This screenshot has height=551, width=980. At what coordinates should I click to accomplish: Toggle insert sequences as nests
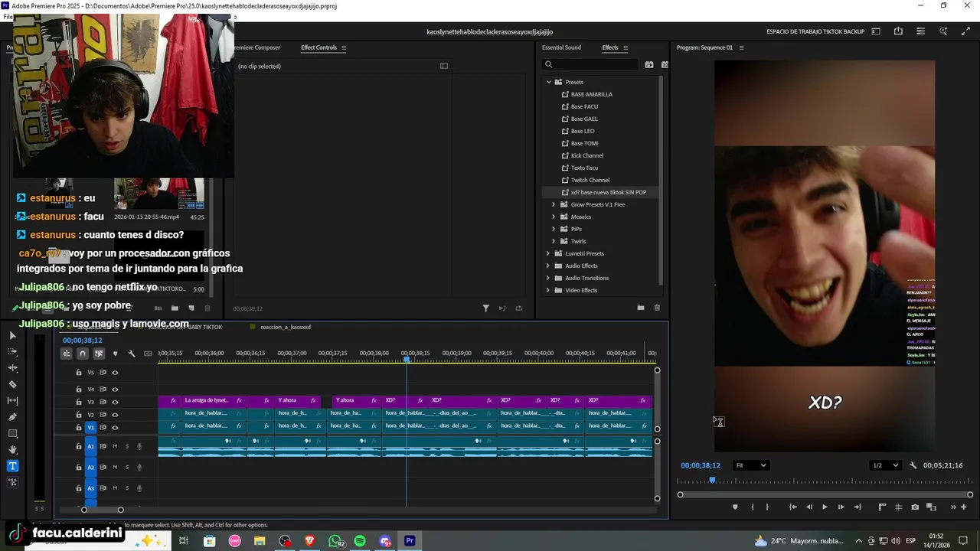67,354
